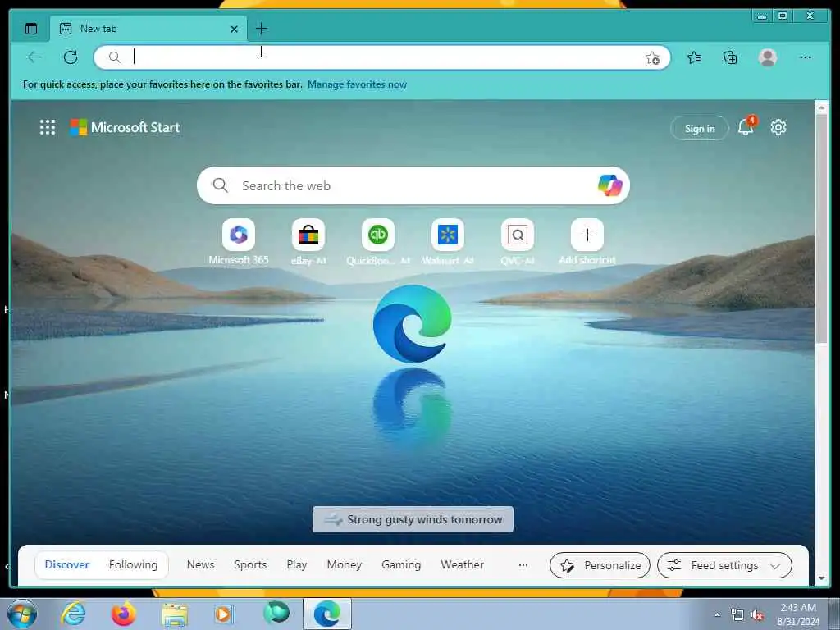Image resolution: width=840 pixels, height=630 pixels.
Task: Open Windows Explorer folder on taskbar
Action: coord(175,614)
